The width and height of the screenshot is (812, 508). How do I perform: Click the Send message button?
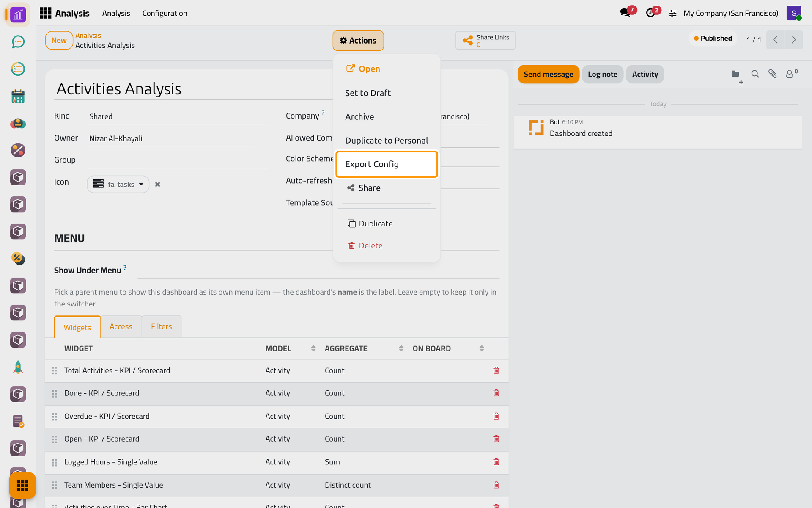point(548,74)
